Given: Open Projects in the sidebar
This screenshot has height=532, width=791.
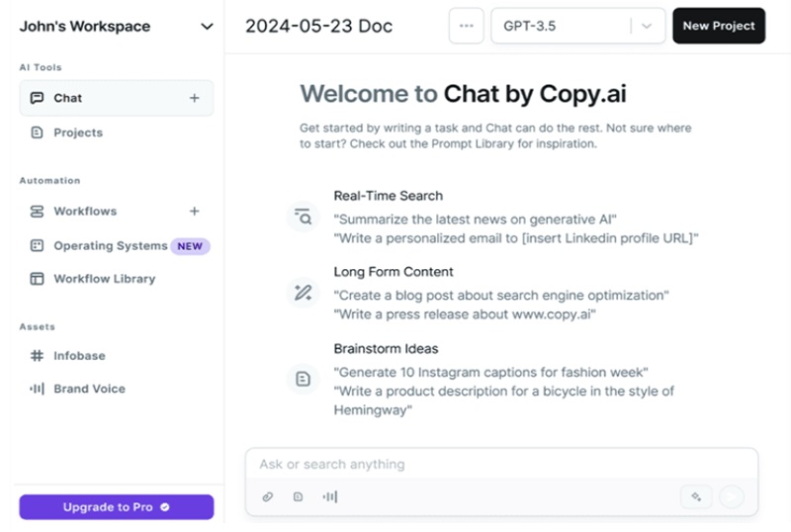Looking at the screenshot, I should click(78, 133).
